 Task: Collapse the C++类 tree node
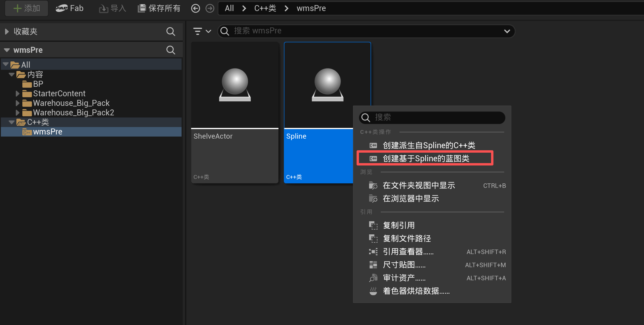point(12,122)
